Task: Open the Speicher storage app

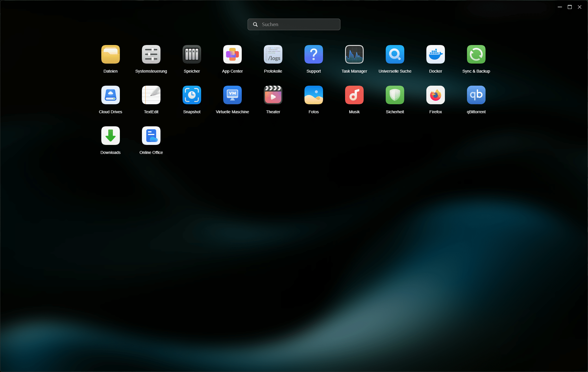Action: (192, 54)
